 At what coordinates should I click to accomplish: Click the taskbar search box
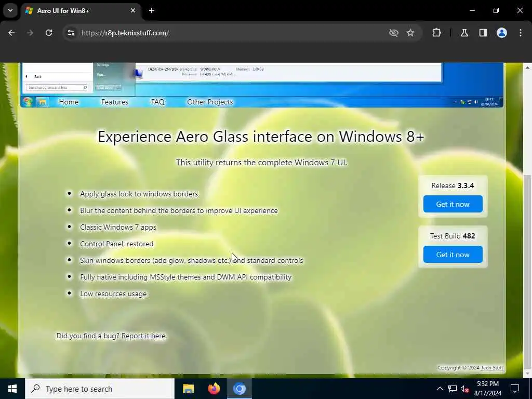[x=100, y=389]
